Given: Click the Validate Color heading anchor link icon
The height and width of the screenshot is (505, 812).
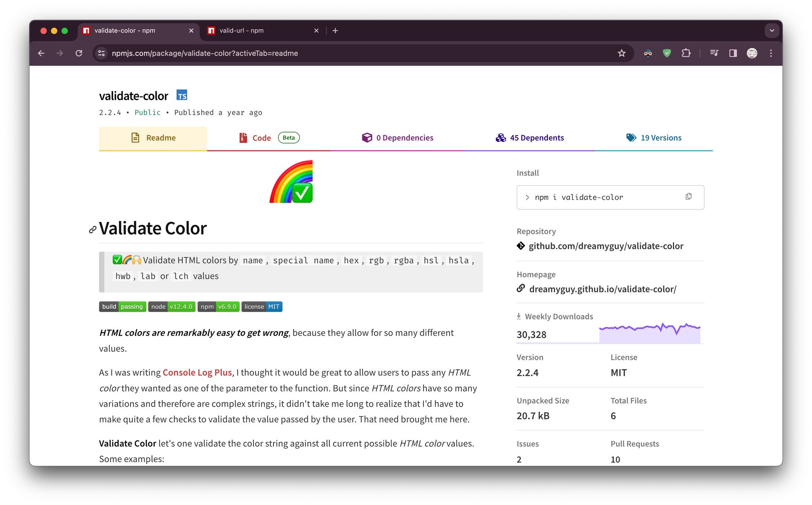Looking at the screenshot, I should pos(92,230).
